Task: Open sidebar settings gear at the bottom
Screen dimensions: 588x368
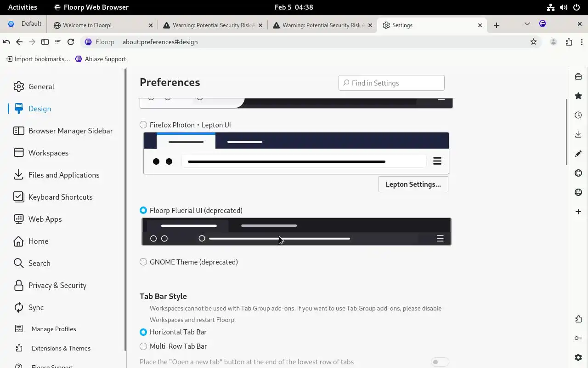Action: 578,357
